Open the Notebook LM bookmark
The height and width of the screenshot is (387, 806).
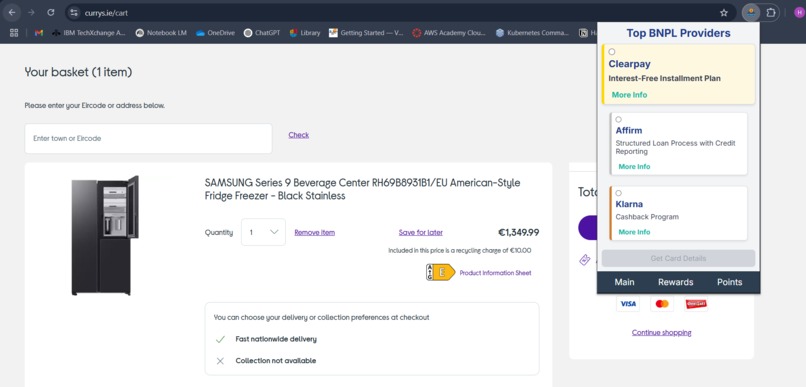(x=161, y=33)
